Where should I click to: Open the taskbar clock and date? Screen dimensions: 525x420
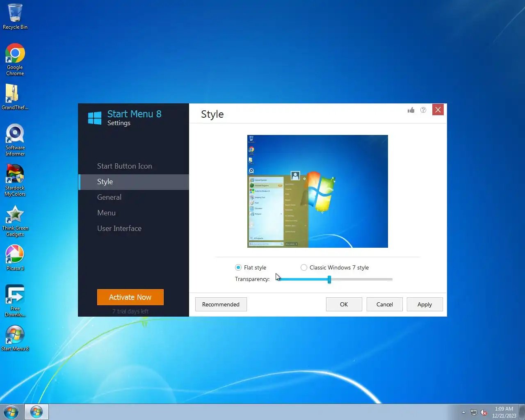(x=504, y=412)
